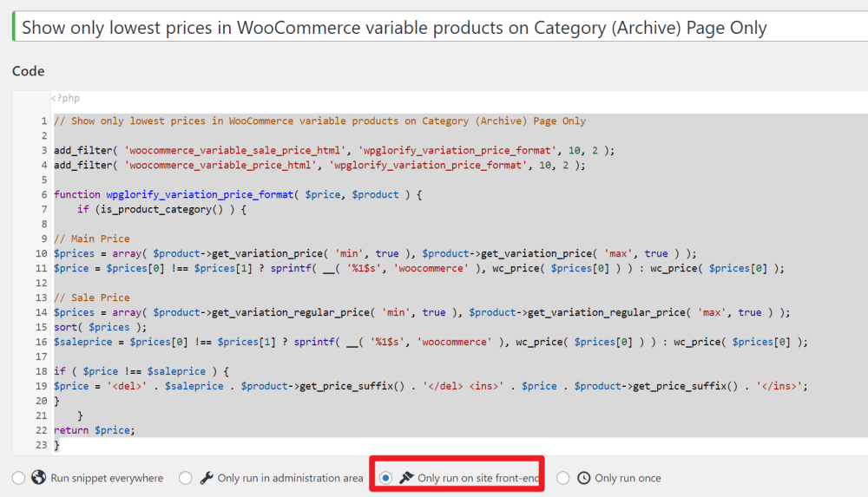Viewport: 868px width, 497px height.
Task: Select Only run in administration area radio
Action: pos(186,478)
